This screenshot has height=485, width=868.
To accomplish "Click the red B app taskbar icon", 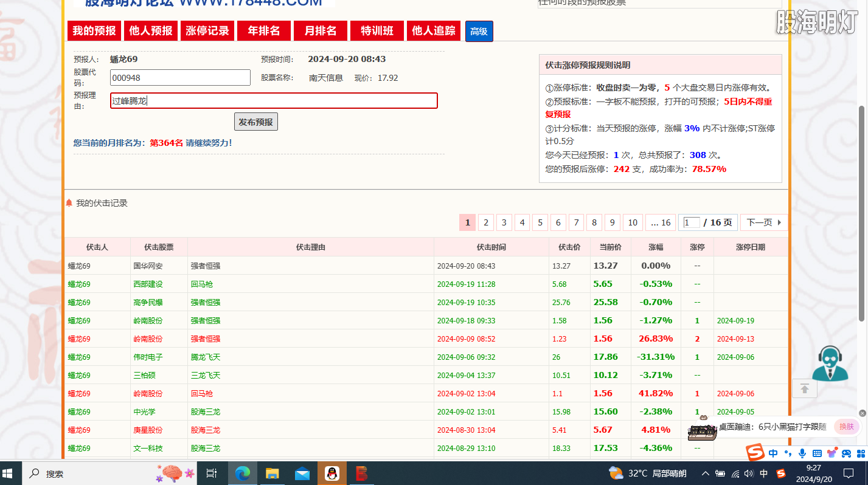I will point(362,473).
